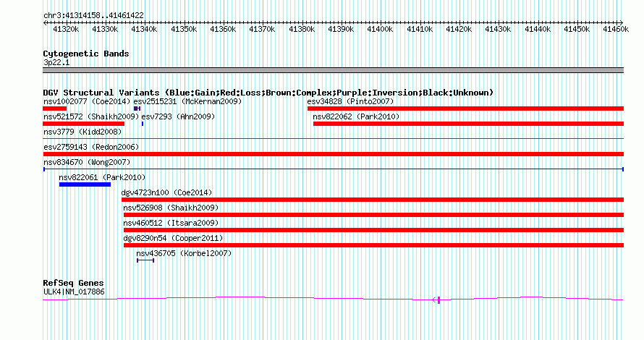Click the 41430k ruler tick label
Screen dimensions: 644x340
click(498, 29)
